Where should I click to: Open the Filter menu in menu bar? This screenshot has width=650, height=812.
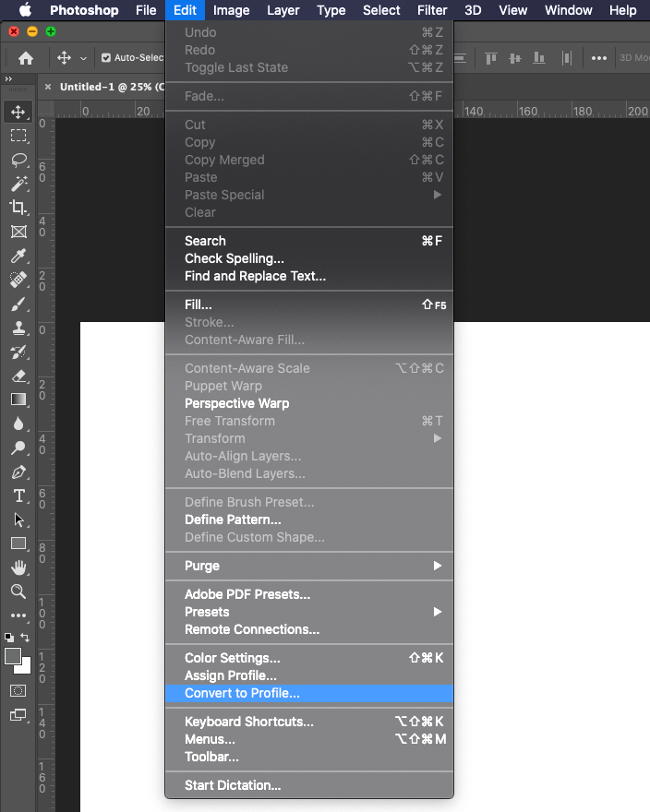(432, 10)
